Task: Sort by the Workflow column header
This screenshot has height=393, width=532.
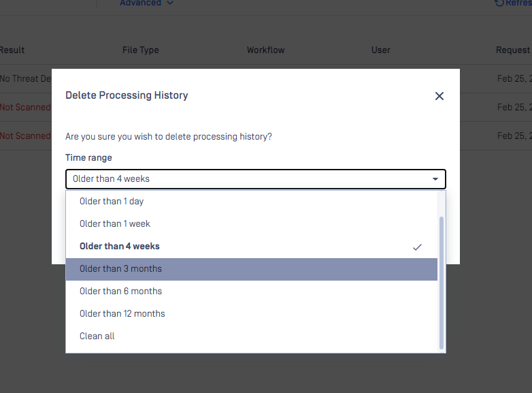Action: (266, 50)
